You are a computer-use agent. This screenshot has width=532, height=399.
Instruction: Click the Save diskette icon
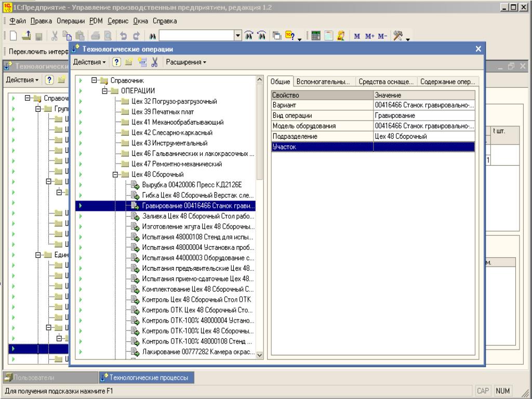38,36
